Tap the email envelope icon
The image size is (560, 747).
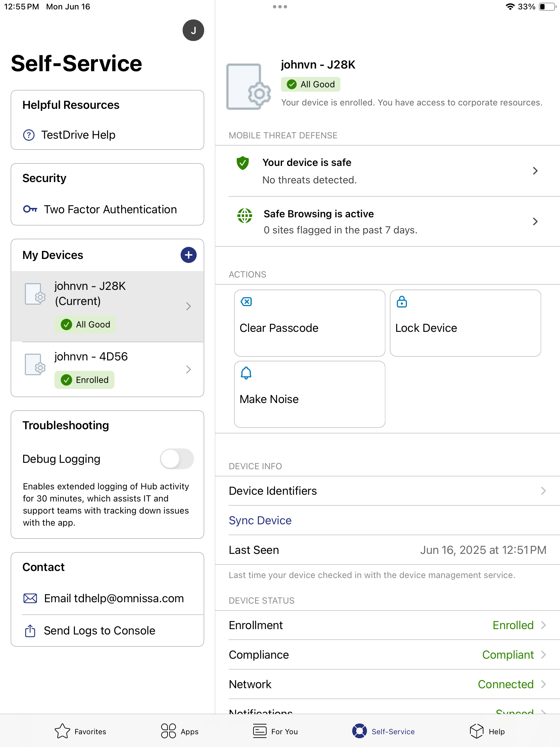[x=30, y=599]
